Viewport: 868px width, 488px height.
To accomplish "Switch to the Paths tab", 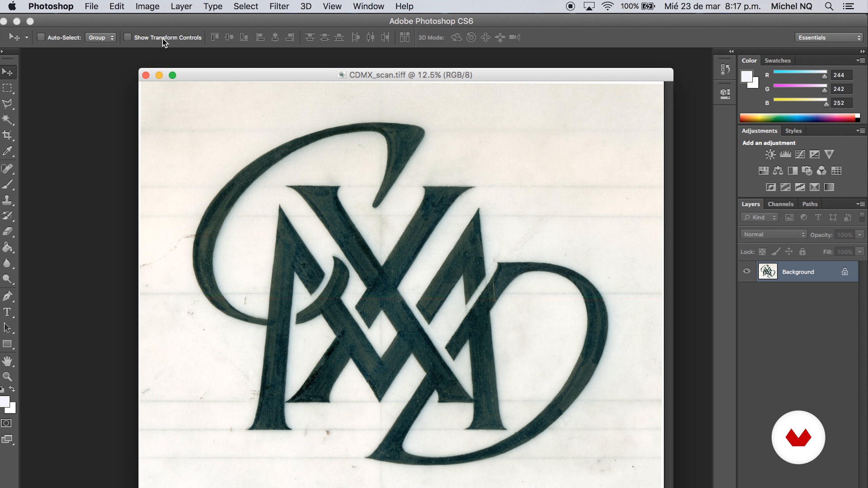I will [x=810, y=204].
